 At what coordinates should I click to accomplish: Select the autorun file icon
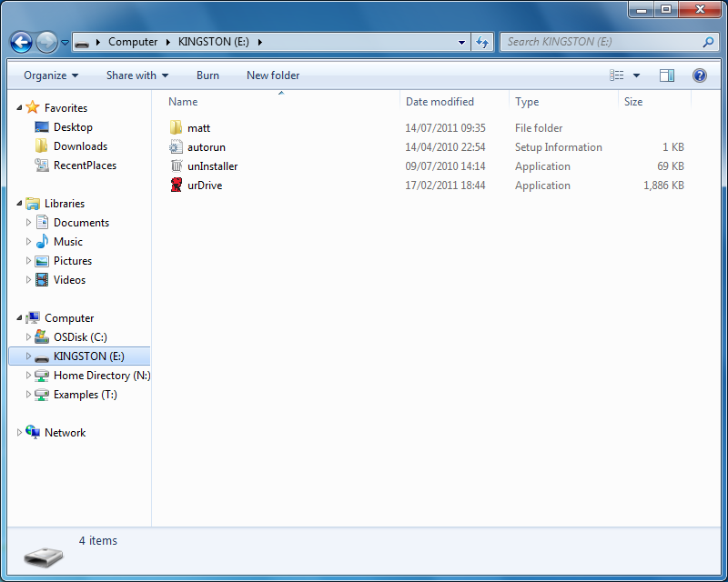coord(176,146)
